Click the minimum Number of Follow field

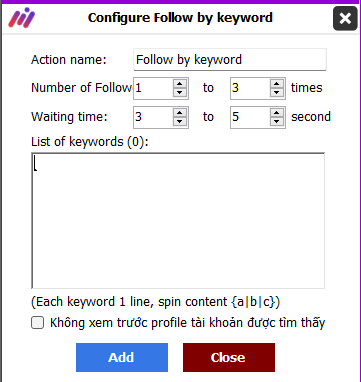pos(153,88)
